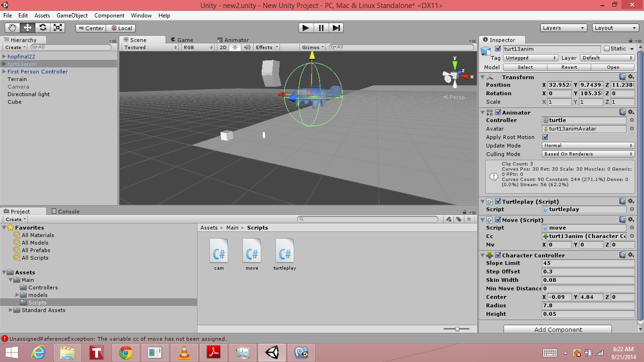
Task: Toggle scene lighting with the sun icon
Action: [x=234, y=47]
